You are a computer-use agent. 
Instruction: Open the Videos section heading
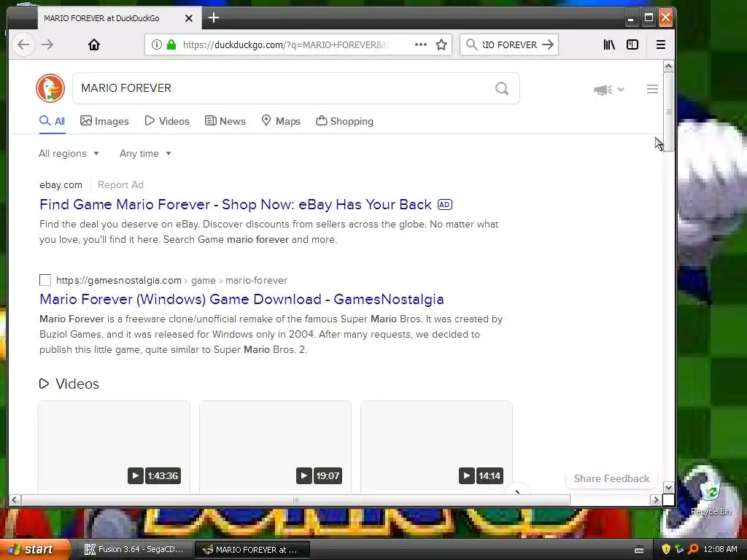click(69, 384)
